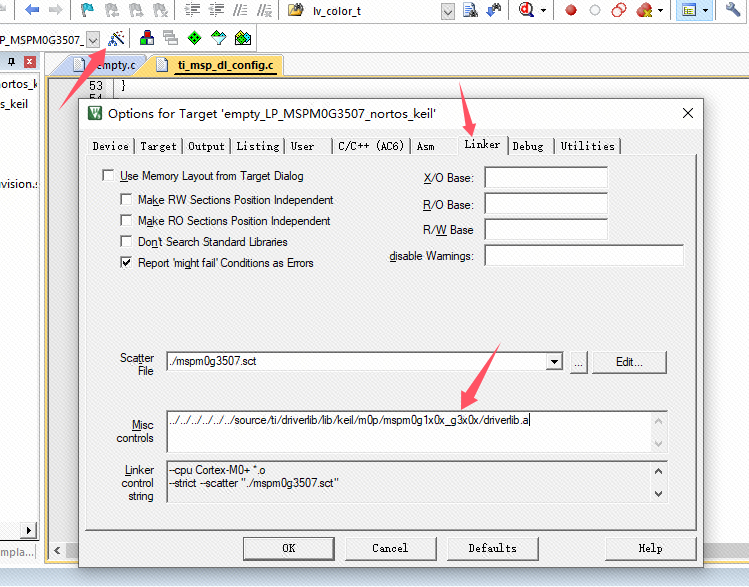
Task: Open the Listing tab
Action: [x=257, y=146]
